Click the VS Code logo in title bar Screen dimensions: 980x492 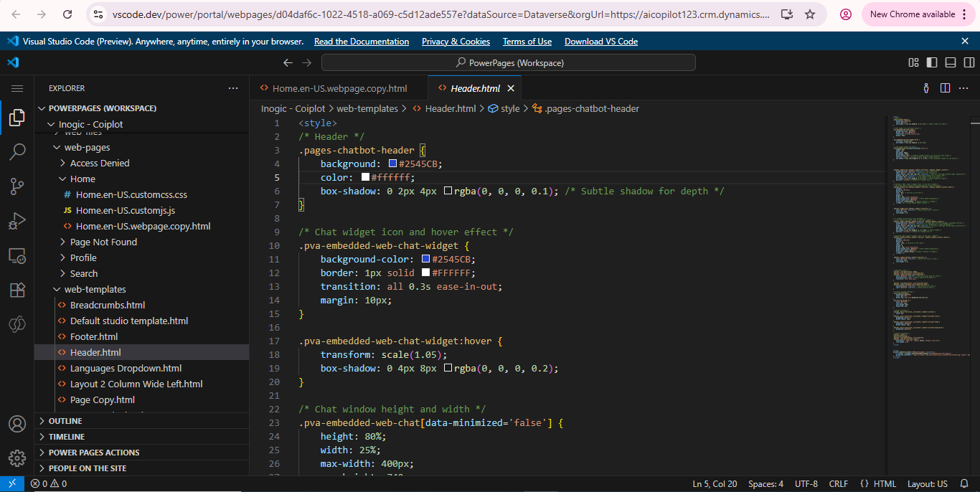(x=13, y=62)
